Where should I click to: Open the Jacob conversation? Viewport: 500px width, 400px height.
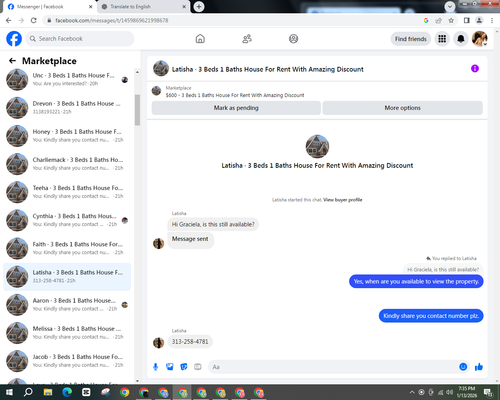67,361
